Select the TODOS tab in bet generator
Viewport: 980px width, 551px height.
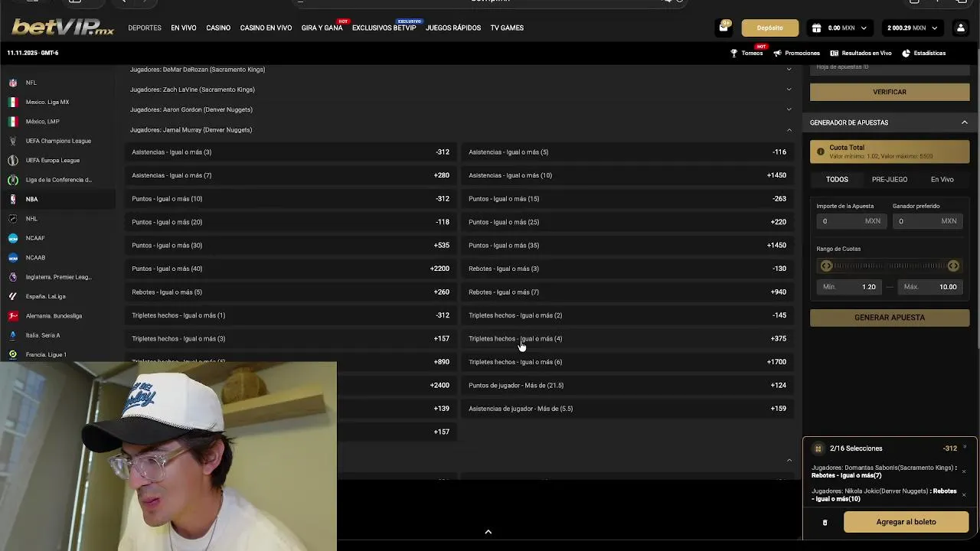click(837, 179)
